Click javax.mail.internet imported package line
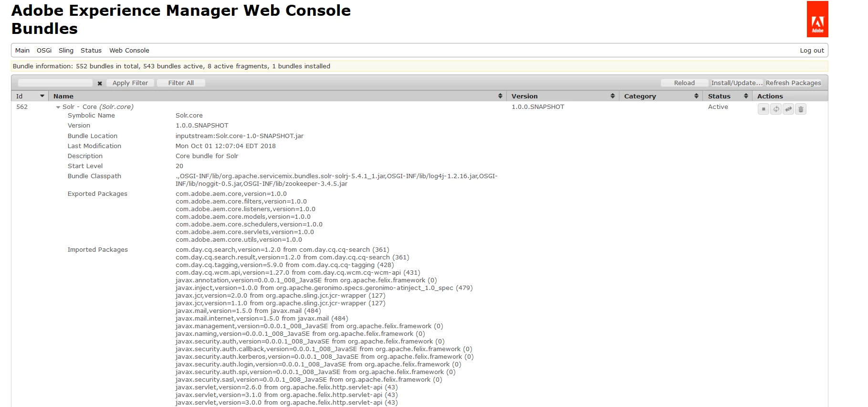The width and height of the screenshot is (868, 407). point(261,319)
